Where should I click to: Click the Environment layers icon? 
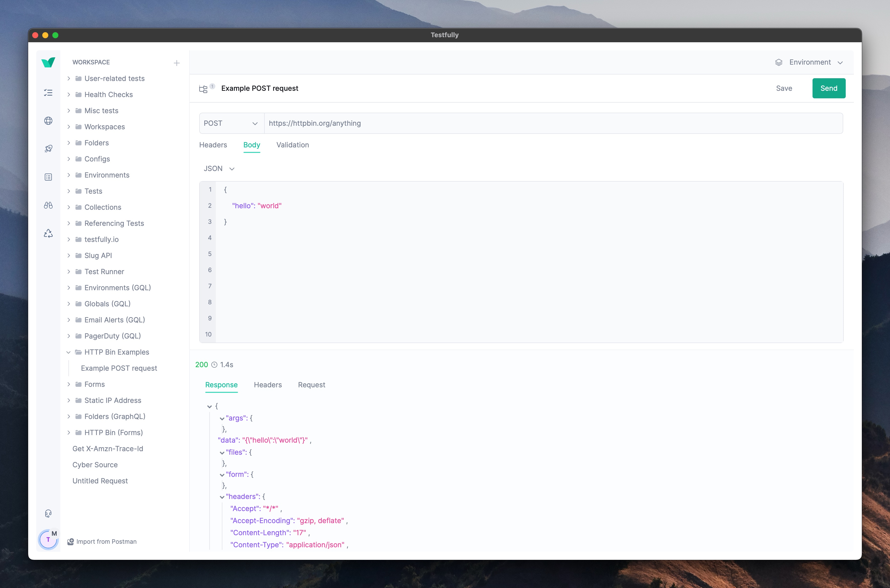point(779,62)
